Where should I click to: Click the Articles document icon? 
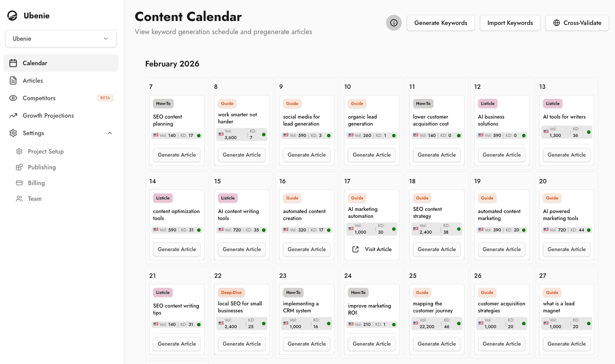pos(13,80)
